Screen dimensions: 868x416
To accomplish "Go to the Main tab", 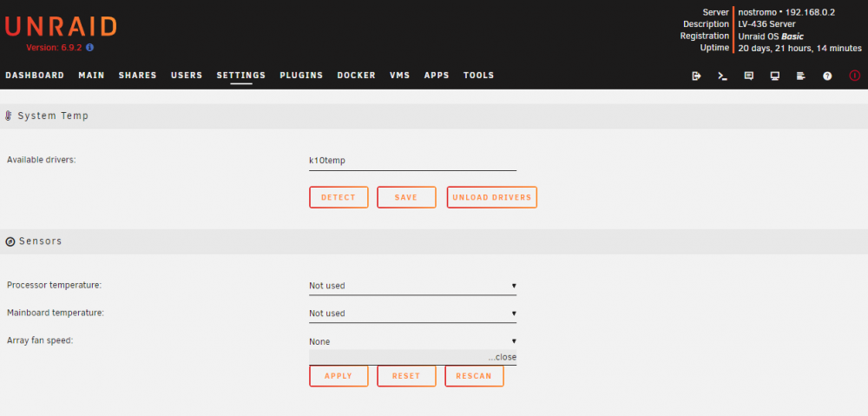I will [x=91, y=76].
